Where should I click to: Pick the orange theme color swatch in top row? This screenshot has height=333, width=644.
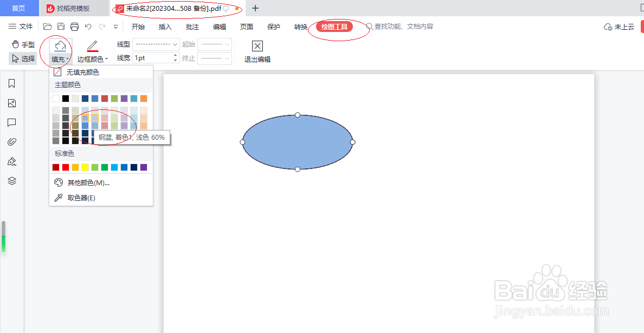click(144, 99)
